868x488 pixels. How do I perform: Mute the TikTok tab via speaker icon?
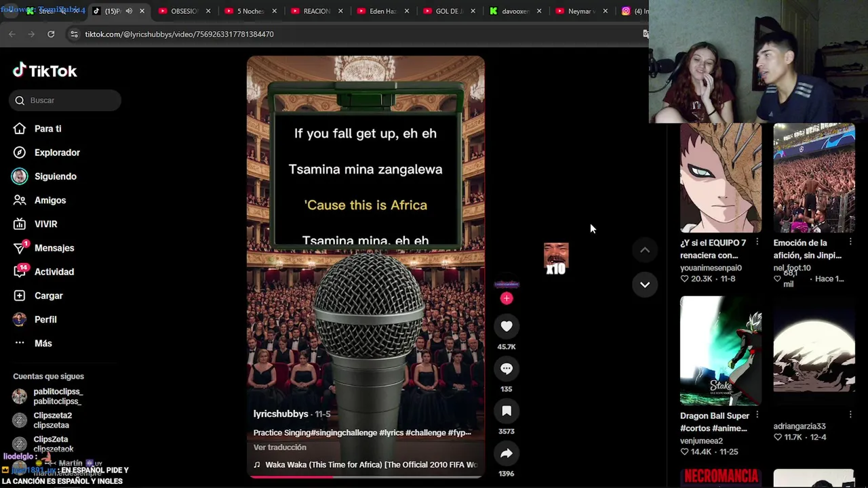pos(129,11)
